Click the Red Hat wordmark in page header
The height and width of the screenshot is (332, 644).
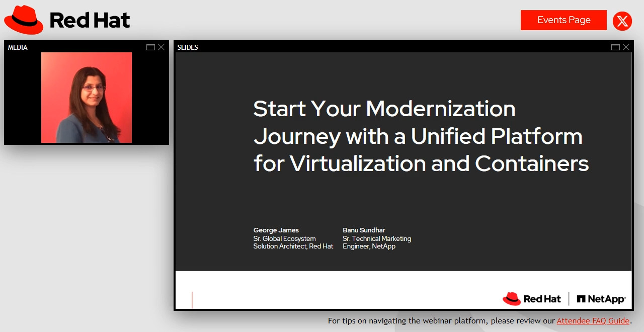[90, 21]
